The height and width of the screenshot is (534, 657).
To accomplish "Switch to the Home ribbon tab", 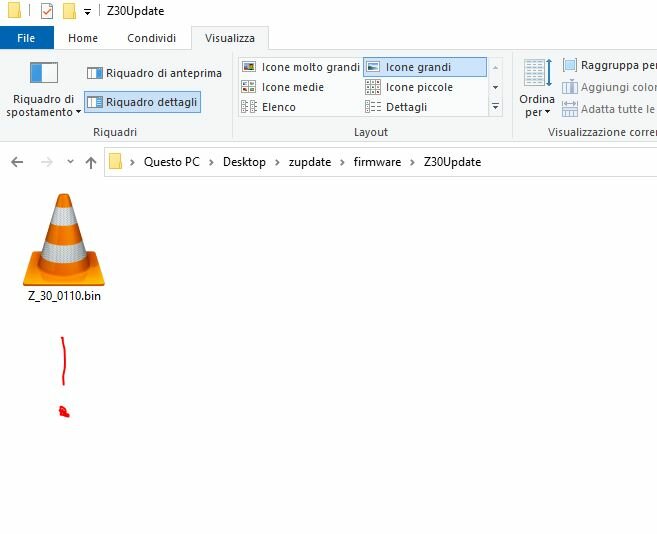I will click(x=83, y=38).
